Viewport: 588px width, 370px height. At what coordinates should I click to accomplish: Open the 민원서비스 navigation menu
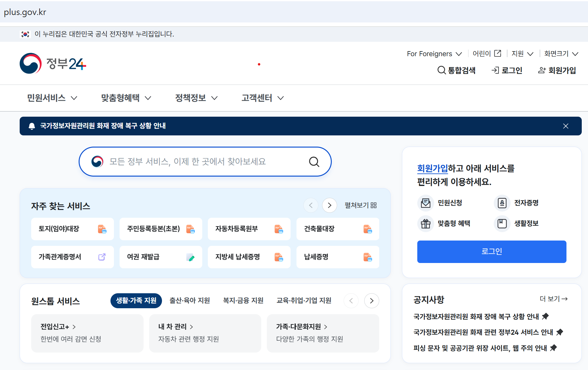[52, 98]
